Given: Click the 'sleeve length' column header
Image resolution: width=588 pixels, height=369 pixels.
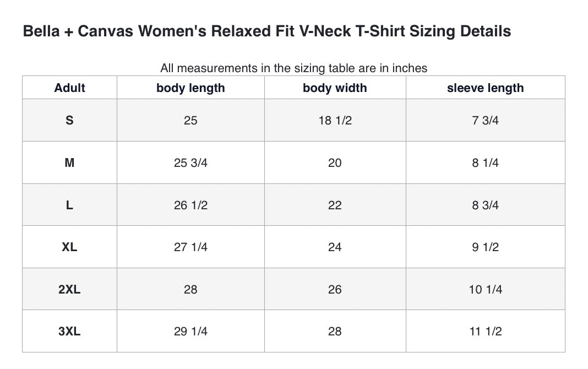Looking at the screenshot, I should coord(485,88).
